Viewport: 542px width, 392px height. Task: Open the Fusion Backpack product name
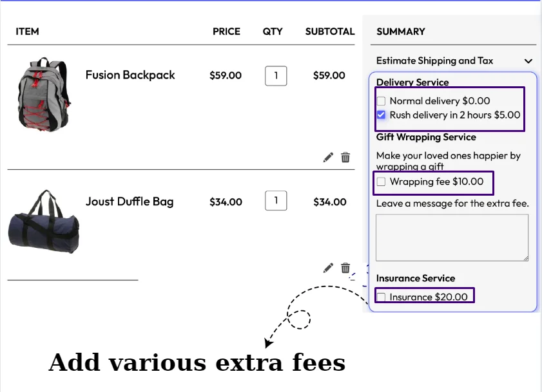click(x=130, y=75)
